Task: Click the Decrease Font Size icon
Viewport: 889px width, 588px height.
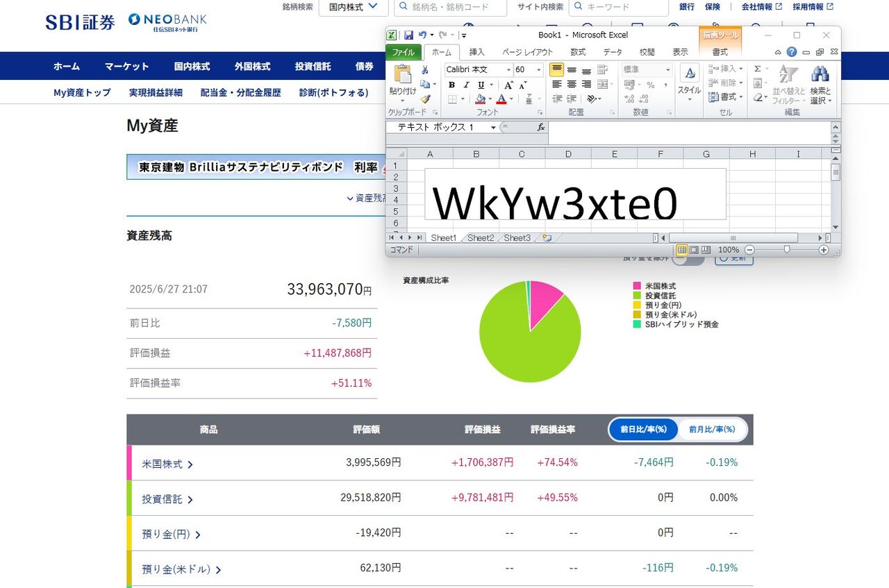Action: (x=523, y=85)
